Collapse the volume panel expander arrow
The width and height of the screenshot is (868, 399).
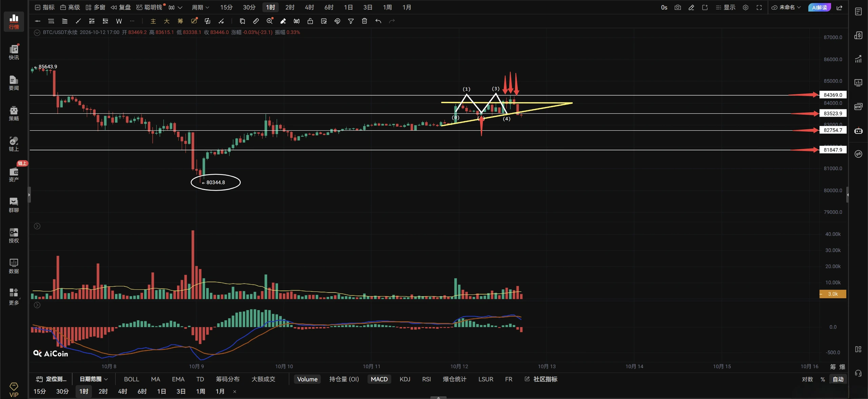[x=37, y=226]
